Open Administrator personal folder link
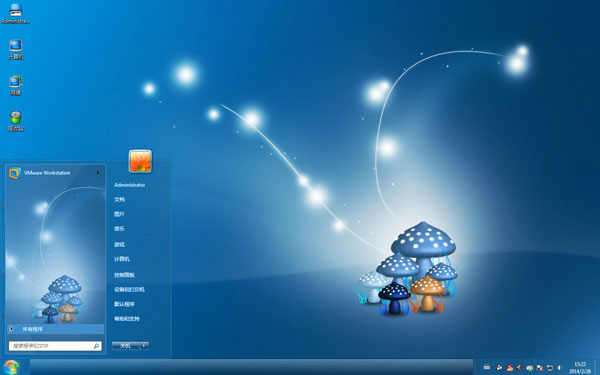600x375 pixels. (129, 185)
